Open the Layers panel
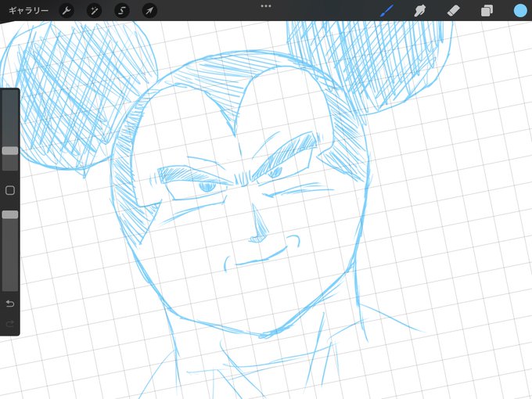 (x=487, y=11)
